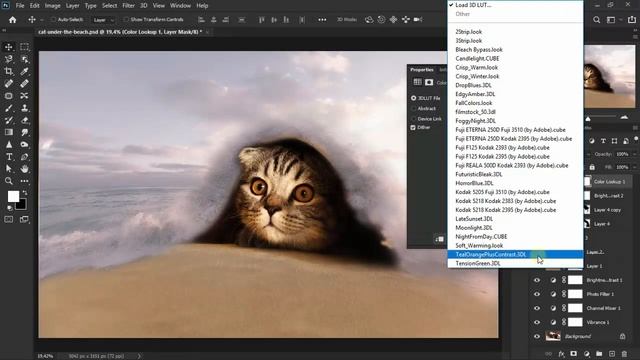This screenshot has height=360, width=640.
Task: Select the Rectangular Marquee tool
Action: (24, 47)
